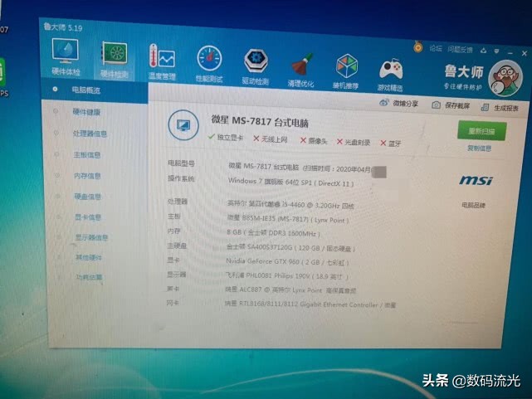Select 电脑概览 in the sidebar
This screenshot has height=399, width=532.
95,90
